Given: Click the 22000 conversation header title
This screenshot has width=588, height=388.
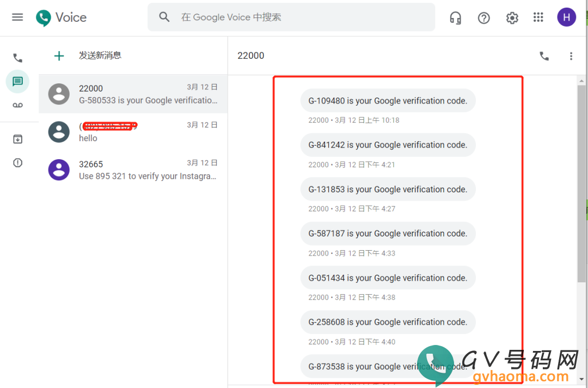Looking at the screenshot, I should coord(251,56).
